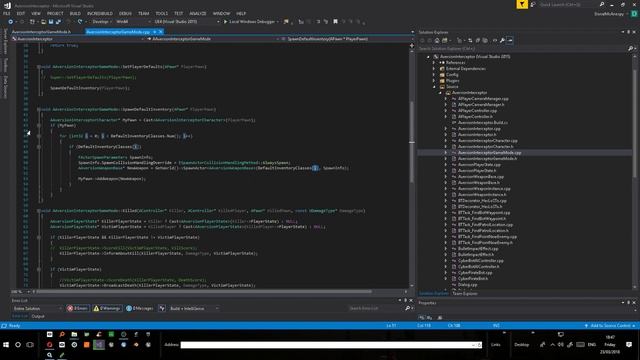640x360 pixels.
Task: Click the bookmark toolbar icon
Action: click(336, 22)
